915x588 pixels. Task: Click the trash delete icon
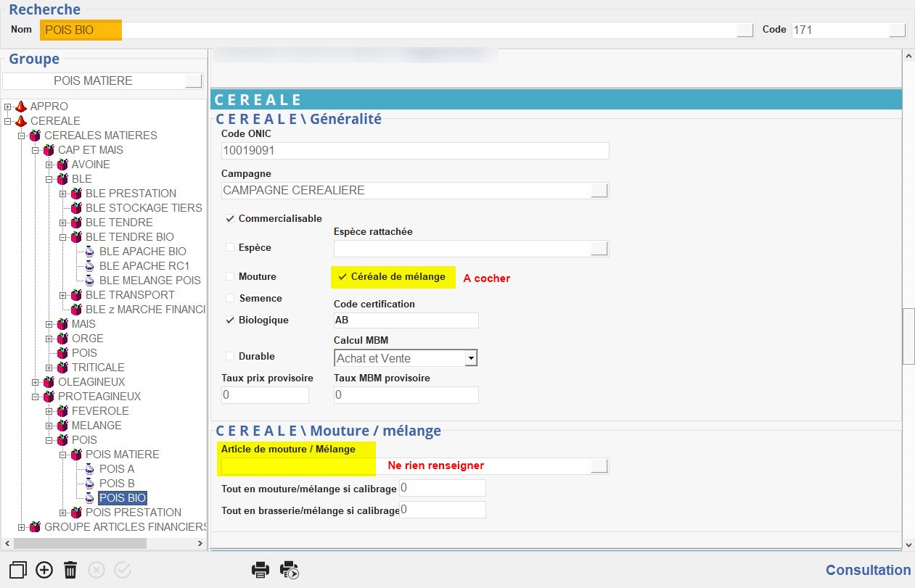coord(70,570)
